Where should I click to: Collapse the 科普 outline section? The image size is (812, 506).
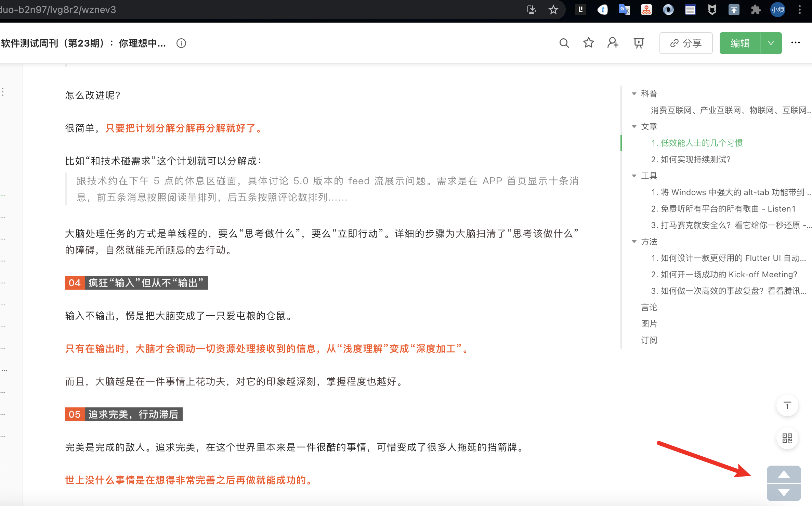coord(634,93)
